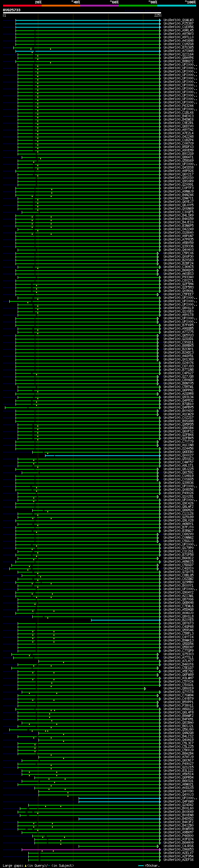Click hit label UniRef100_Q4PBV5
Viewport: 199px width, 868px height.
178,408
